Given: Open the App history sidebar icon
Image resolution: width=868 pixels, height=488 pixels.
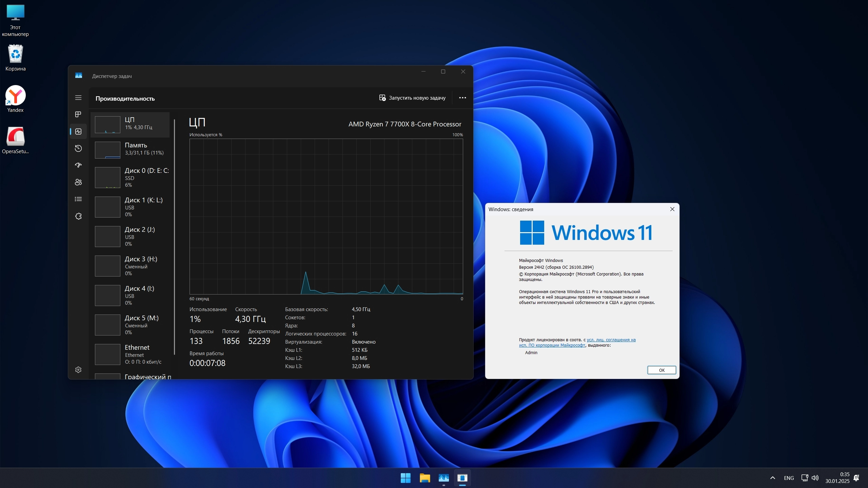Looking at the screenshot, I should (x=78, y=148).
